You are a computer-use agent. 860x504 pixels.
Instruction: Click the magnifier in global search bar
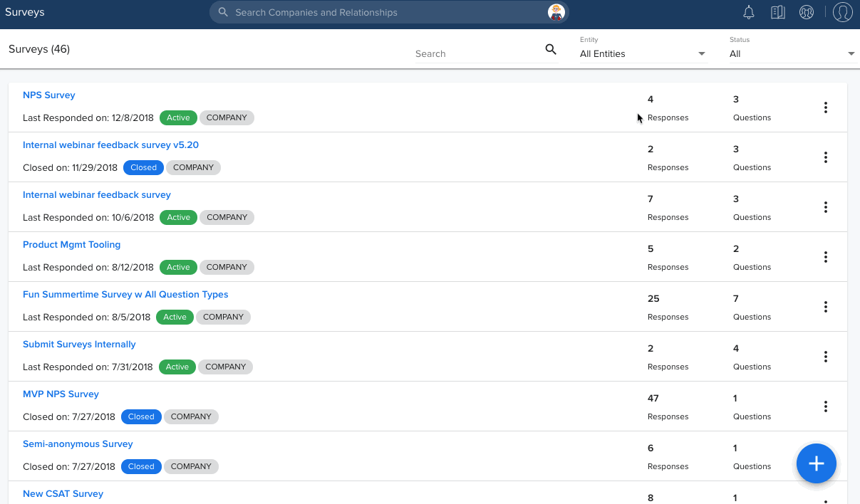(223, 12)
